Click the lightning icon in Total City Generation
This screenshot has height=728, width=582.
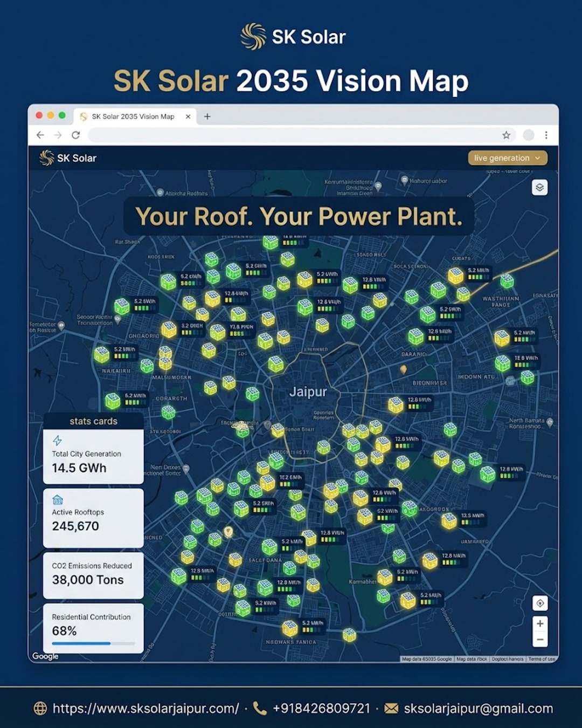[57, 441]
